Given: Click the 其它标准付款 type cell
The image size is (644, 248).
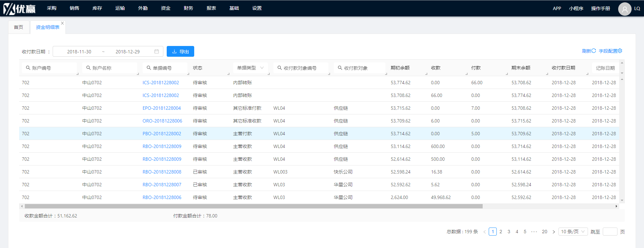Looking at the screenshot, I should [x=247, y=108].
